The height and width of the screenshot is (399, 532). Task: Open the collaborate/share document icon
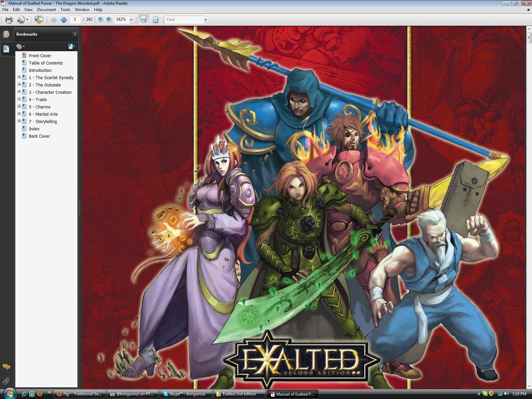pyautogui.click(x=21, y=20)
